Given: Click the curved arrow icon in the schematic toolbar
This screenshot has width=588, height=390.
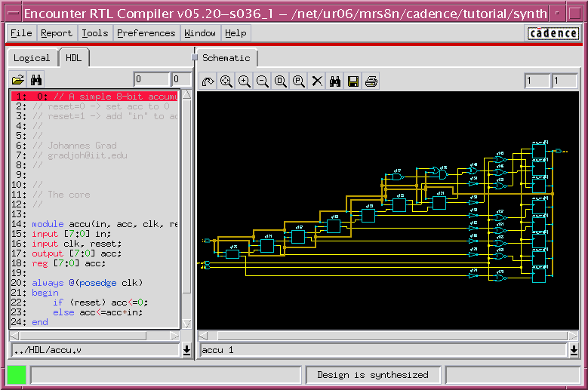Looking at the screenshot, I should [208, 81].
